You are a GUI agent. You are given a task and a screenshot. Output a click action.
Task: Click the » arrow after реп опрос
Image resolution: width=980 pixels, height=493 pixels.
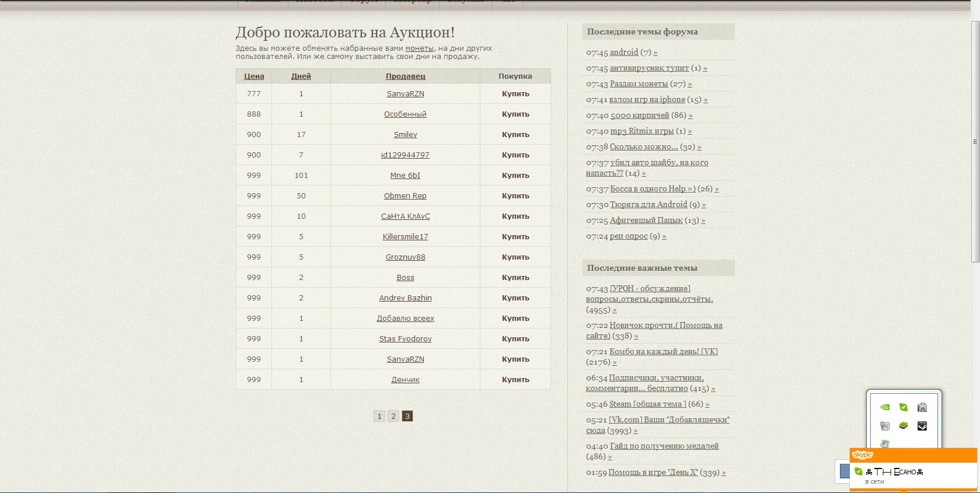coord(664,236)
